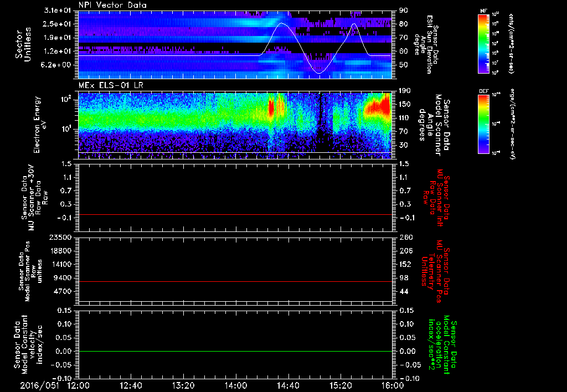567x392 pixels.
Task: Click the 1.9e+01 sector tick label
Action: [58, 38]
